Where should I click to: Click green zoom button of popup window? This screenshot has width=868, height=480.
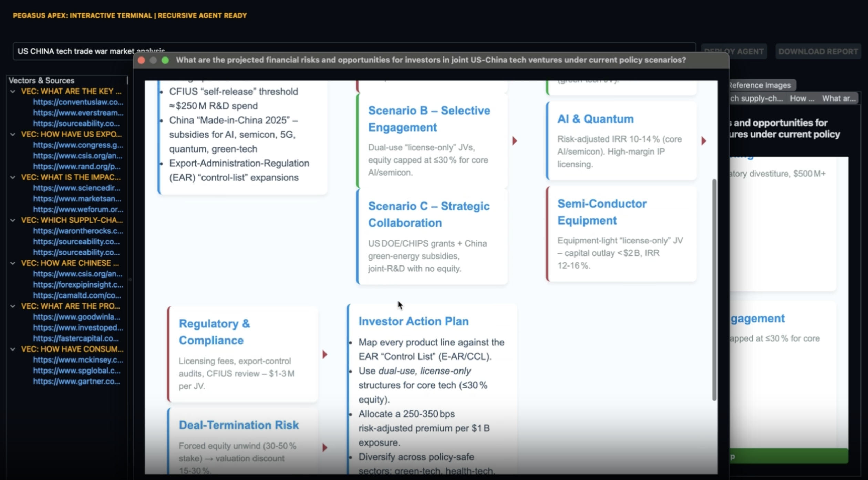(x=165, y=60)
